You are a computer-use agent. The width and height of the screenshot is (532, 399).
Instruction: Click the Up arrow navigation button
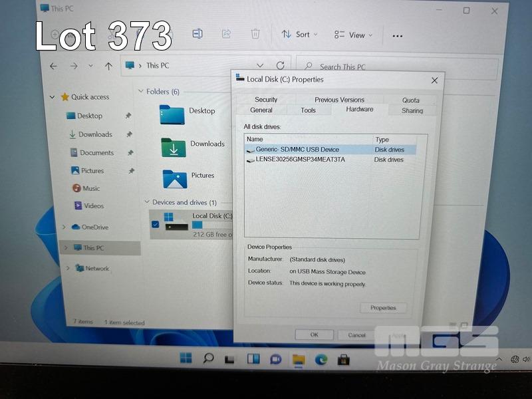click(108, 66)
